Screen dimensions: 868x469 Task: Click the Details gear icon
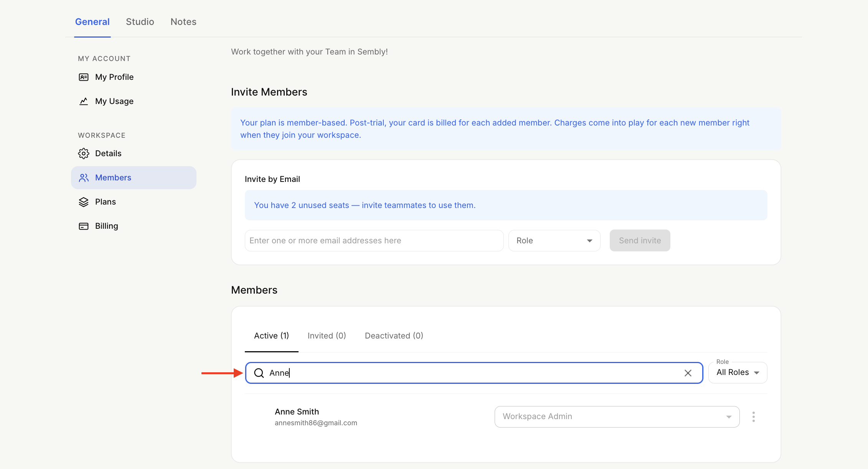(84, 154)
